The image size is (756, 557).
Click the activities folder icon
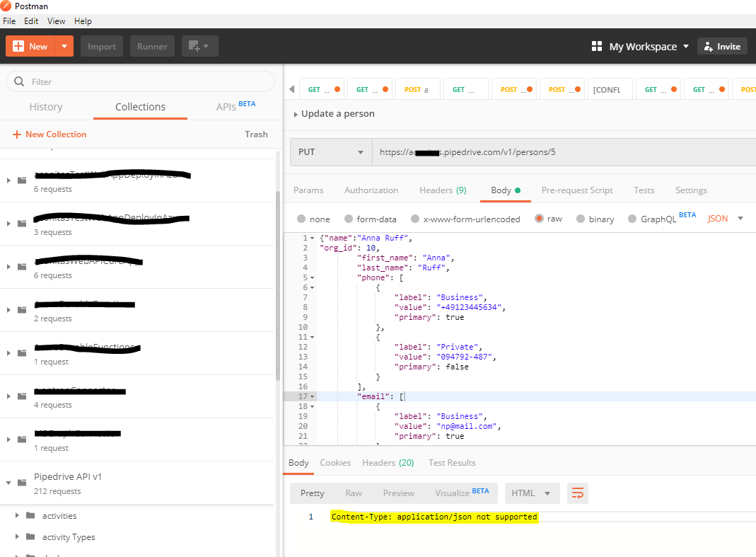30,516
